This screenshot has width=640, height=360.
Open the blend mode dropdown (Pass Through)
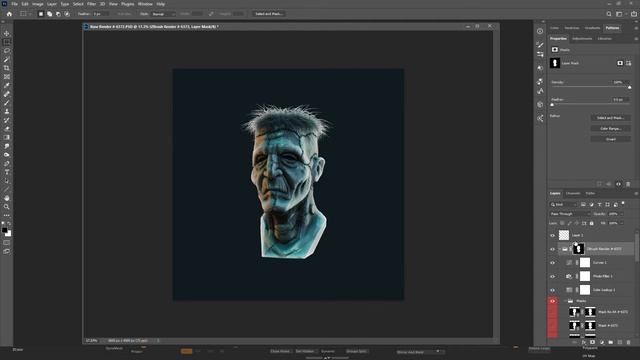point(569,214)
